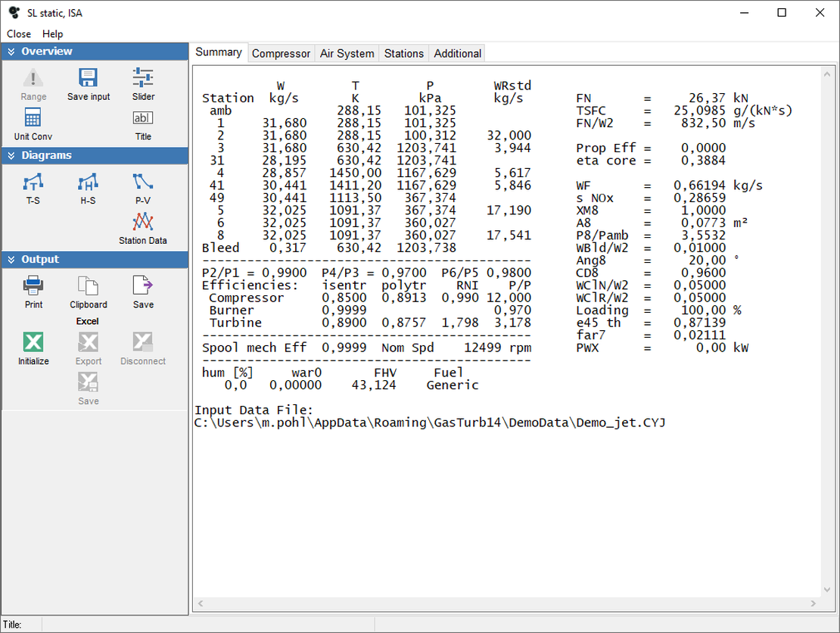Open the P-V diagram
Image resolution: width=840 pixels, height=633 pixels.
coord(143,182)
